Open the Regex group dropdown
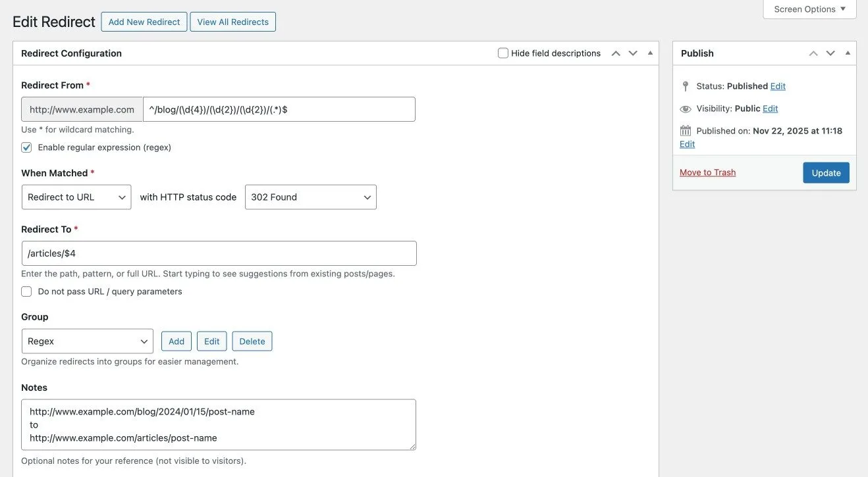Image resolution: width=868 pixels, height=477 pixels. pyautogui.click(x=87, y=341)
